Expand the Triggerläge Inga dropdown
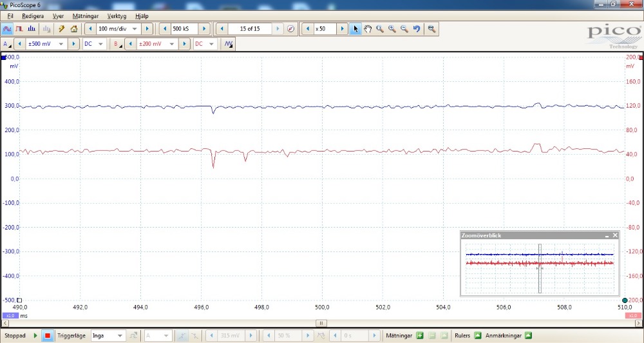 click(x=120, y=335)
